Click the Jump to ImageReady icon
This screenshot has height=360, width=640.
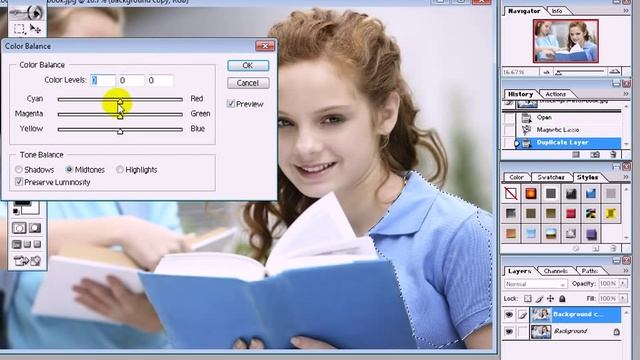pos(27,260)
